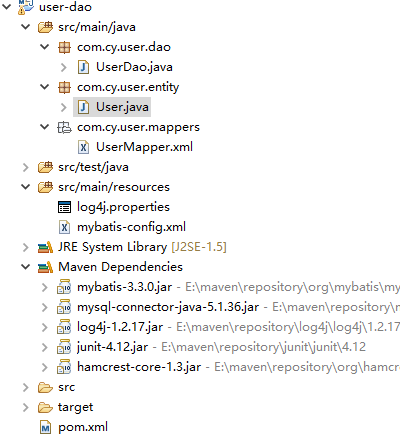Viewport: 401px width, 434px height.
Task: Select the User.java file
Action: [122, 107]
